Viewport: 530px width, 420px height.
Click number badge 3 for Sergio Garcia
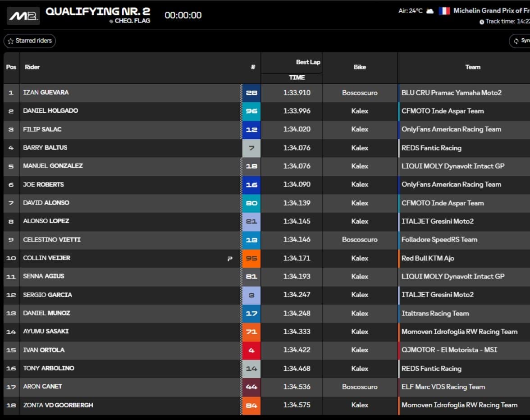(251, 295)
